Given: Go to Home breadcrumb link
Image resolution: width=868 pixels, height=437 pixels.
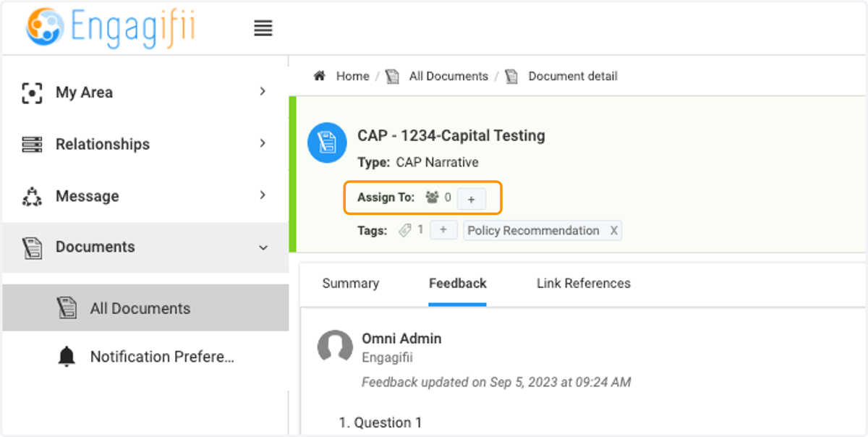Looking at the screenshot, I should click(353, 76).
